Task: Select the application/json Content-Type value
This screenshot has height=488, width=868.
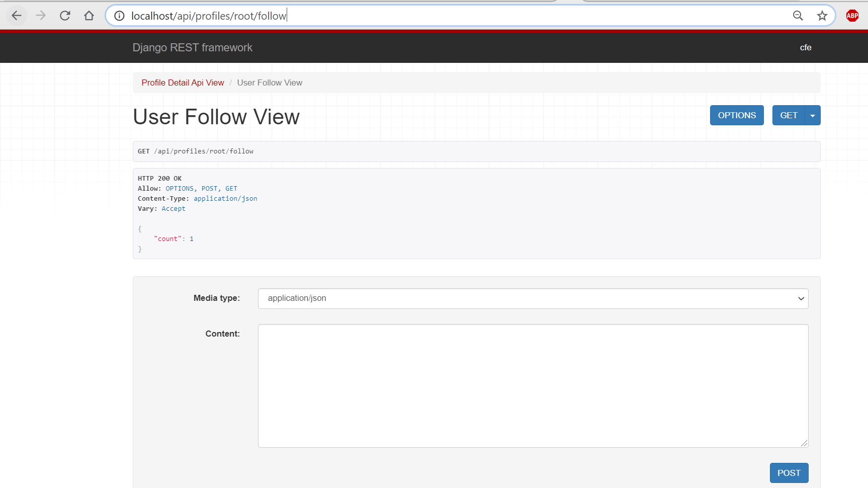Action: (225, 199)
